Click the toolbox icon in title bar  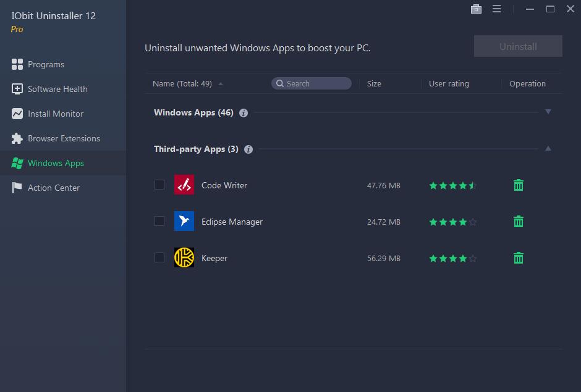point(476,9)
